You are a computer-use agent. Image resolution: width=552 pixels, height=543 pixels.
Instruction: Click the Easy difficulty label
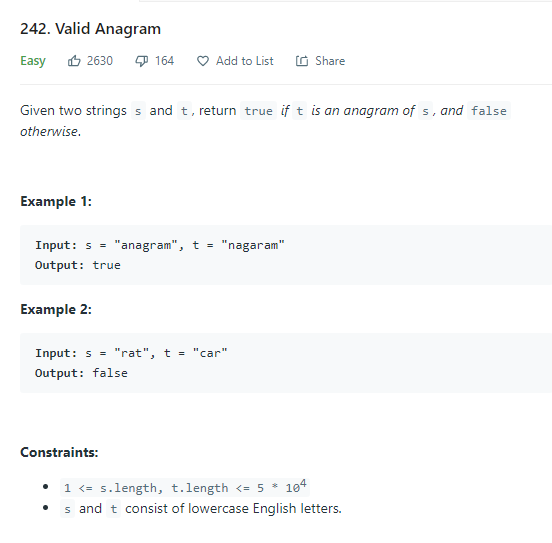coord(33,61)
